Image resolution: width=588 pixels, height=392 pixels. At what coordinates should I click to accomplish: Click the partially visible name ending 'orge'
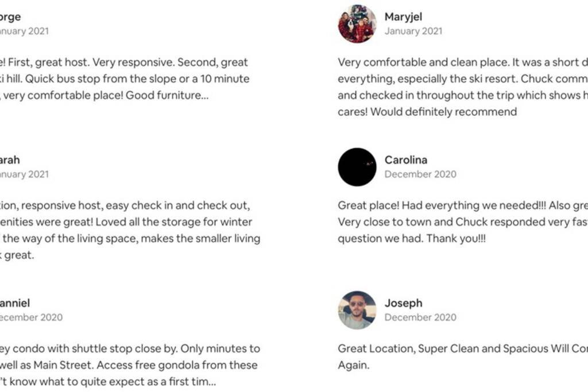[10, 17]
